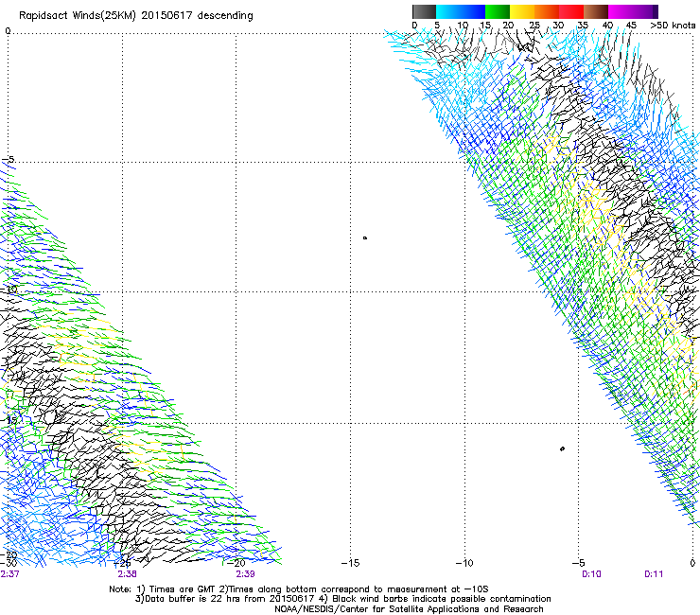Click the '2:38' time label

[x=128, y=574]
